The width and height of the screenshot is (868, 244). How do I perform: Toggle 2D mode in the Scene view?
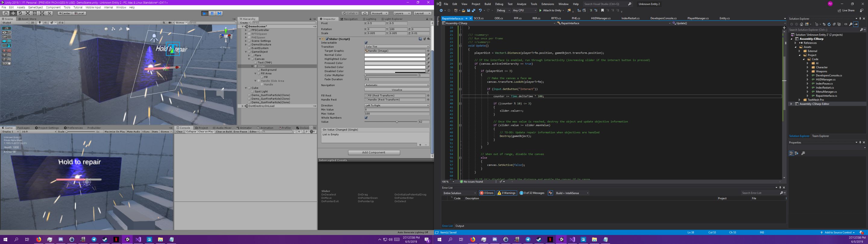pos(32,23)
